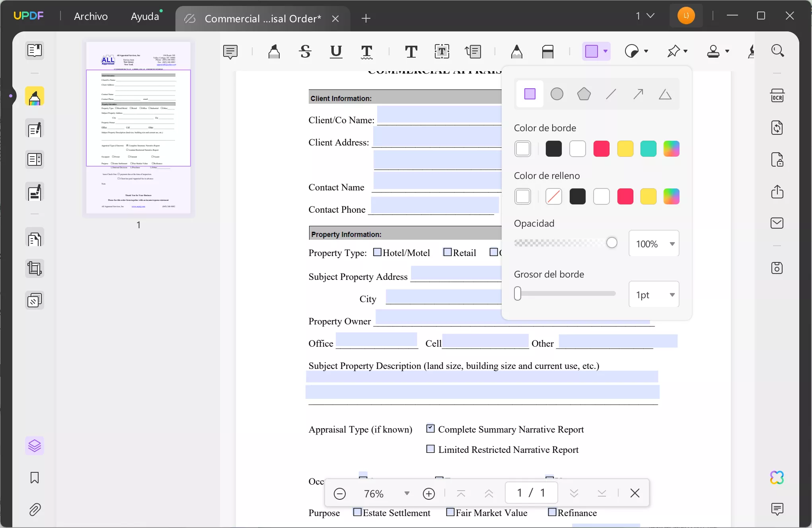The image size is (812, 528).
Task: Click the opacity slider handle
Action: pyautogui.click(x=612, y=243)
